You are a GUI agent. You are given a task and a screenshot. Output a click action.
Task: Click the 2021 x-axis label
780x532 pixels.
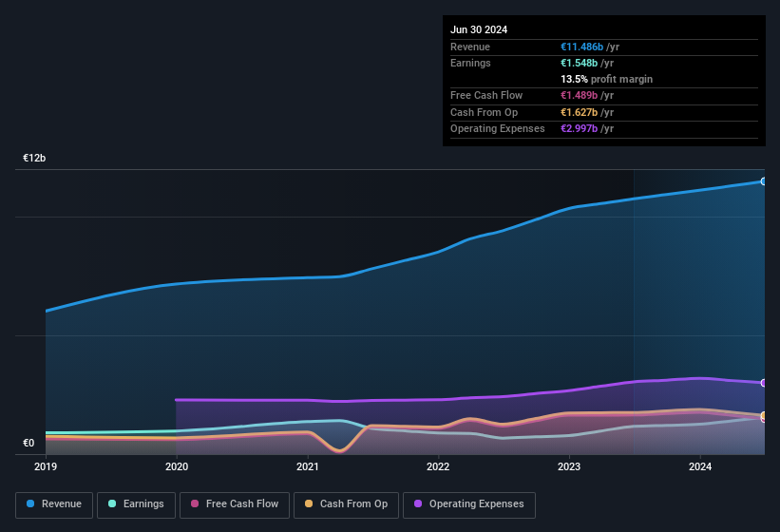(308, 466)
